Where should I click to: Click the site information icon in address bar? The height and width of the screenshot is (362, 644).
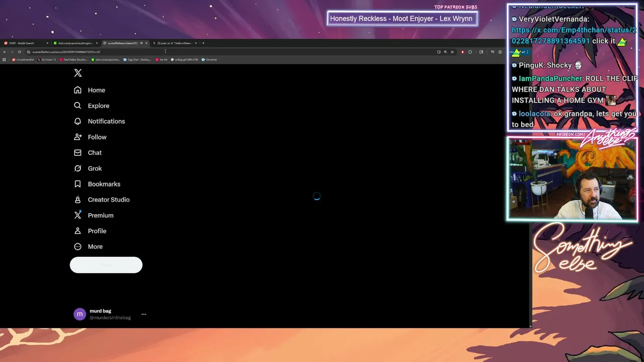[x=29, y=52]
